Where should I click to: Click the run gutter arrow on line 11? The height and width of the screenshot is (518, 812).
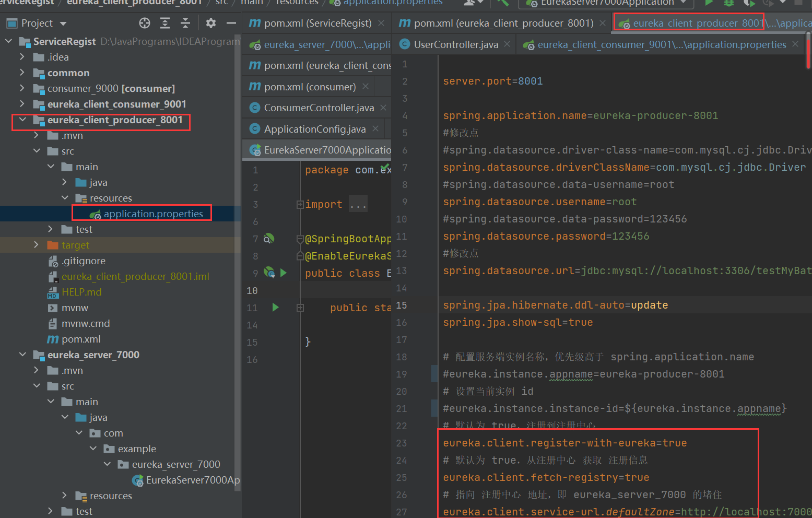(275, 308)
